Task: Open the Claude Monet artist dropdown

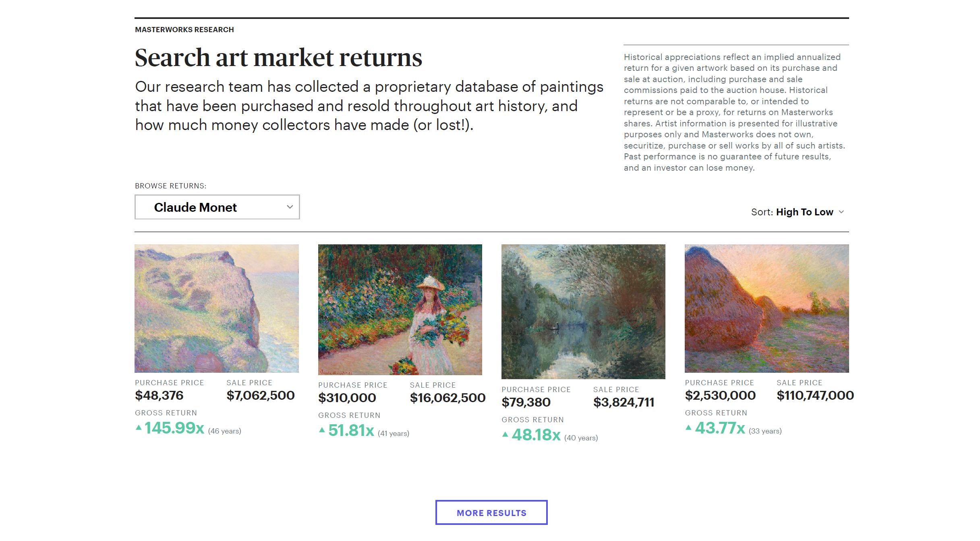Action: click(x=217, y=207)
